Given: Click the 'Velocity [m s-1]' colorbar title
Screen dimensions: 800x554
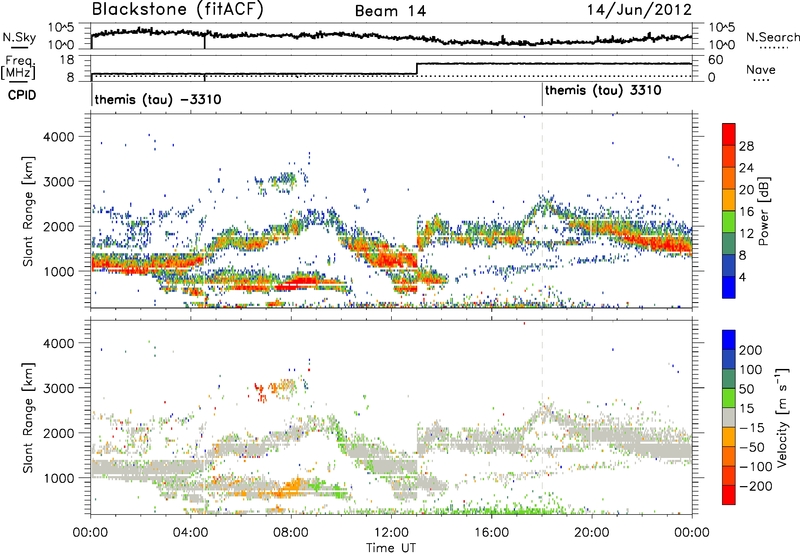Looking at the screenshot, I should [x=781, y=417].
